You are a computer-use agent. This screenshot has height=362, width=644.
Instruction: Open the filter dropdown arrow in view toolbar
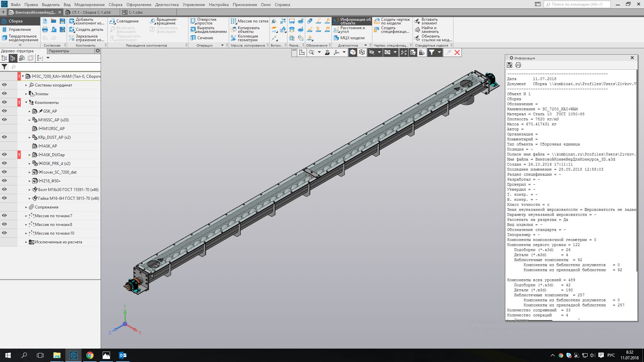click(x=439, y=52)
